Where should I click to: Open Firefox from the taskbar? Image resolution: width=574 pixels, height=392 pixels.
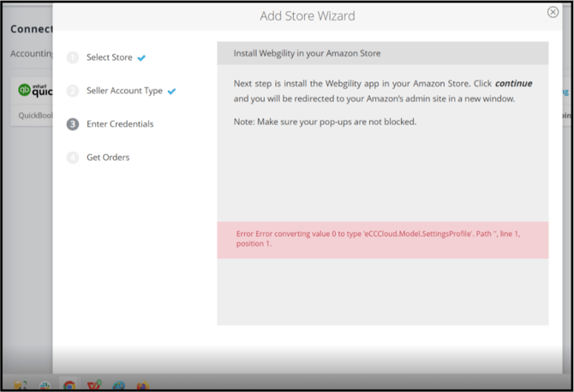[143, 385]
